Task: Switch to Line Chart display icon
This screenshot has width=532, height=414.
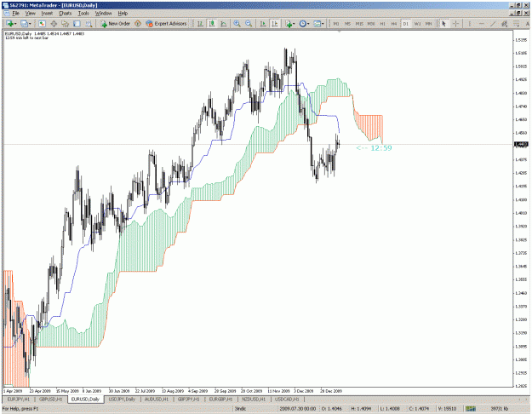Action: [x=224, y=24]
